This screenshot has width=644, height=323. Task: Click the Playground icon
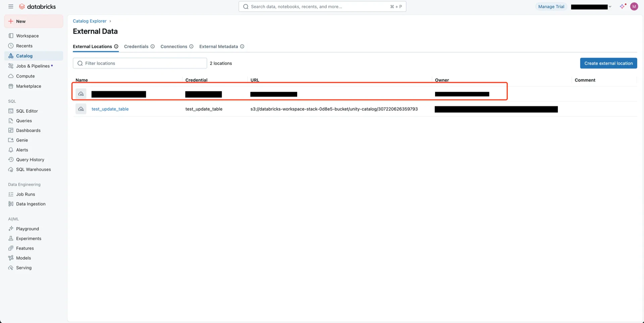point(11,229)
